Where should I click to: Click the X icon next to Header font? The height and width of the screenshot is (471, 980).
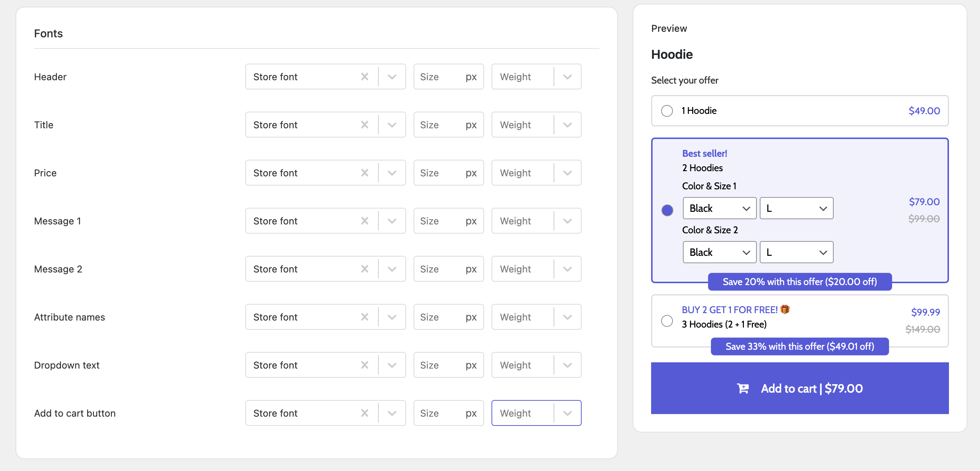coord(365,76)
